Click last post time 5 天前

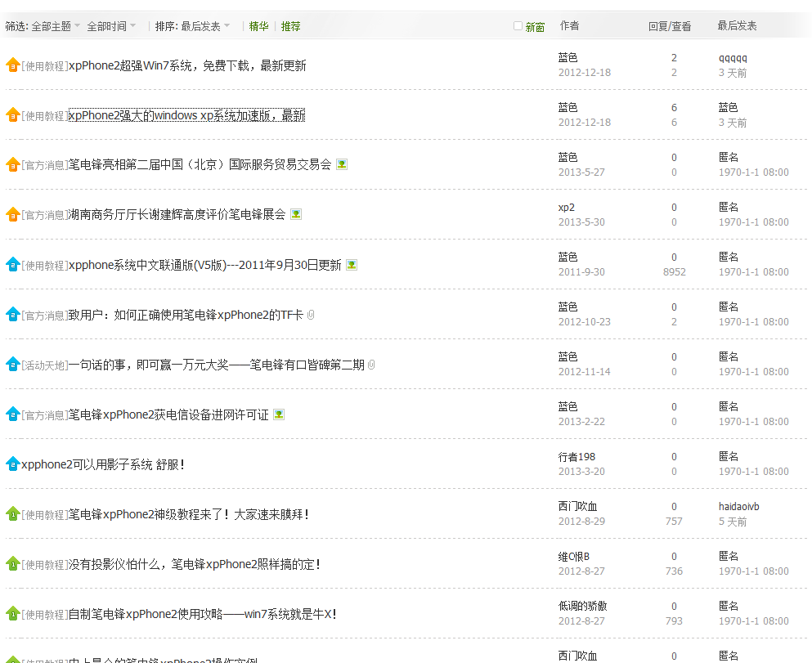coord(732,522)
